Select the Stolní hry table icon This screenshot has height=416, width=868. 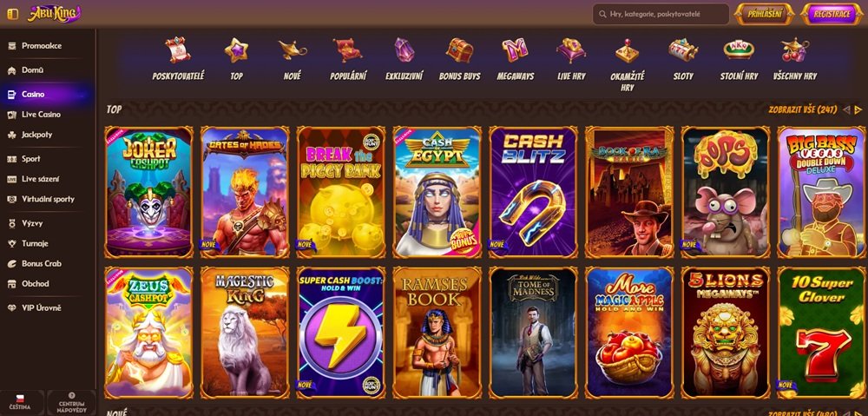739,50
